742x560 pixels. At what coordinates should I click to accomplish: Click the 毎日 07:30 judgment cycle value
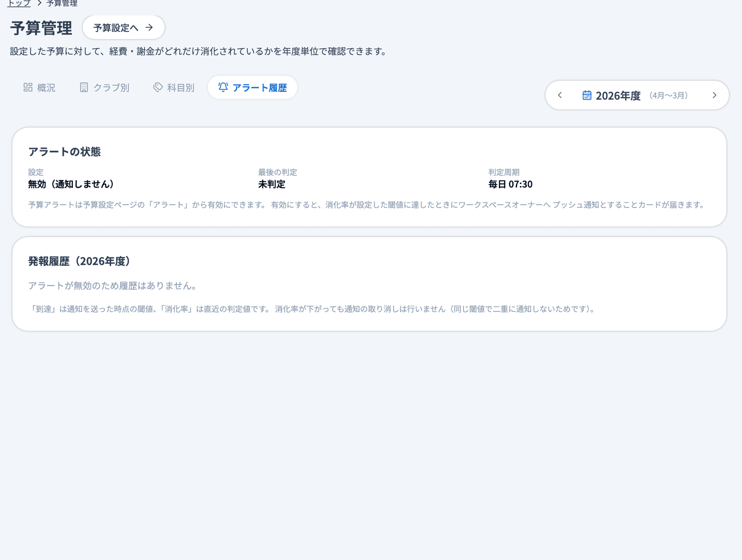pos(510,184)
